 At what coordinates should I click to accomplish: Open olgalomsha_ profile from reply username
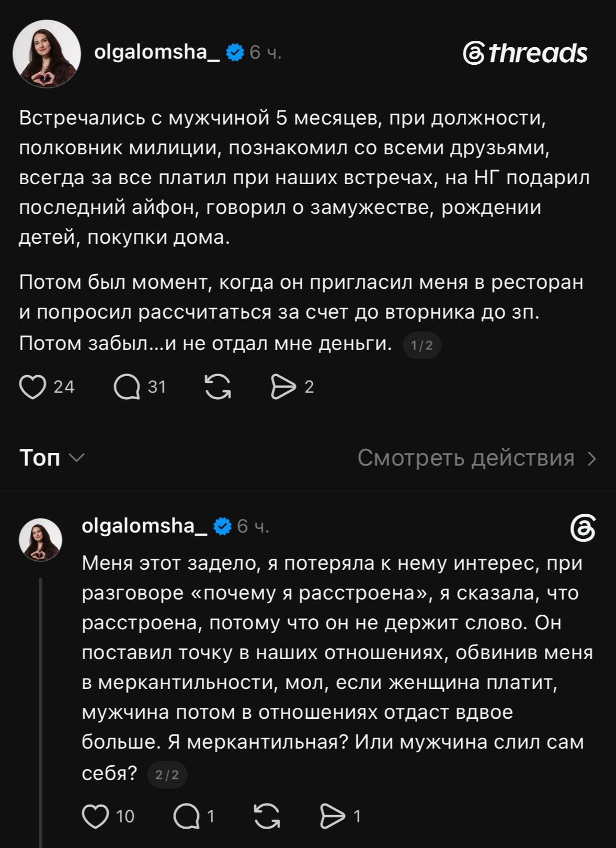(x=144, y=525)
